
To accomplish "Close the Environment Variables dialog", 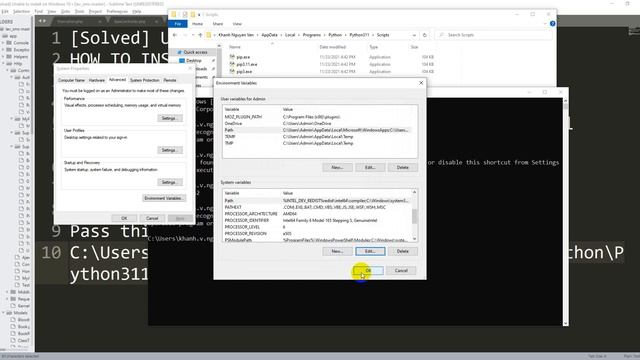I will (421, 83).
